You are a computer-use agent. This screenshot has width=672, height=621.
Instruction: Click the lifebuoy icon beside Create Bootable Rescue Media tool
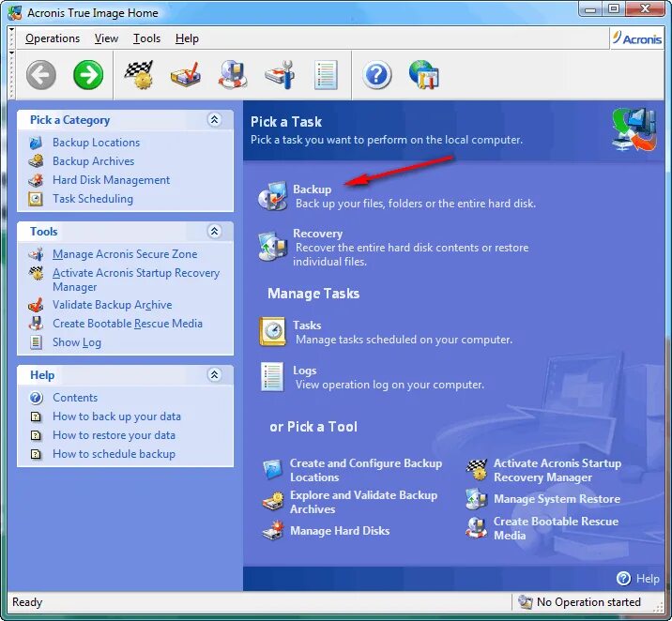click(x=477, y=527)
